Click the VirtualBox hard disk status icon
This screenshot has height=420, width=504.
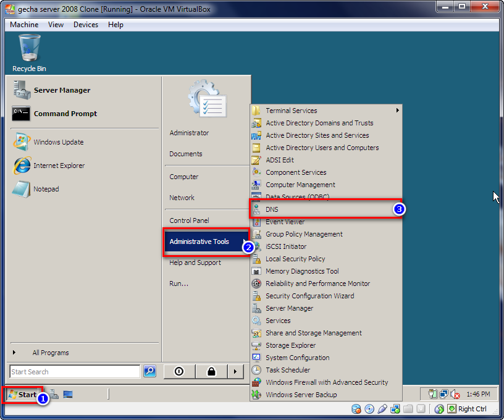point(356,409)
